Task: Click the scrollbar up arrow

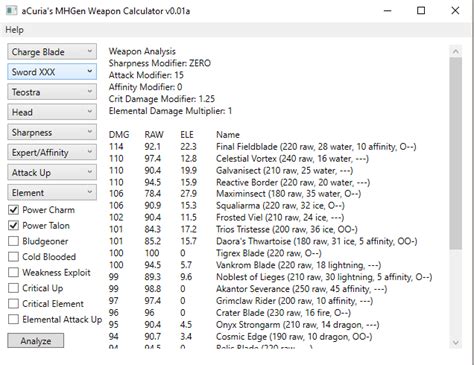Action: (456, 51)
